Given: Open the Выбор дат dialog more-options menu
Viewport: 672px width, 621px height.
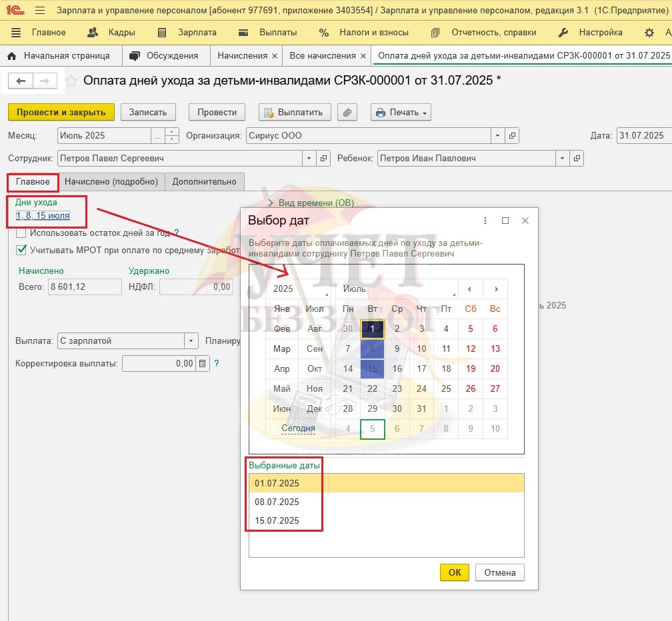Looking at the screenshot, I should [485, 221].
